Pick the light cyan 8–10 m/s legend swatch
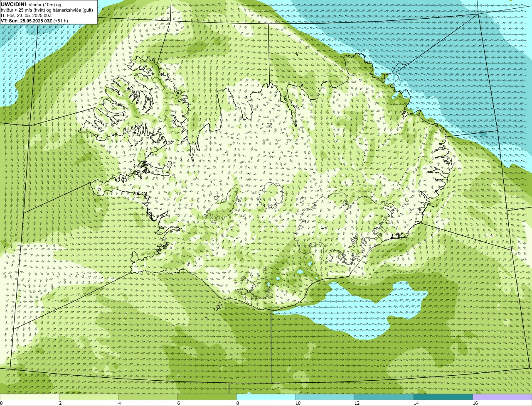The width and height of the screenshot is (532, 406). pos(266,397)
